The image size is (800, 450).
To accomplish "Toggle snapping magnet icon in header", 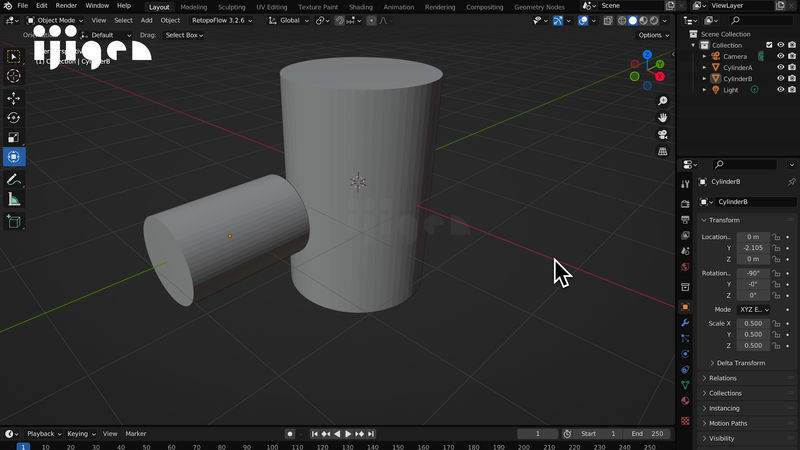I will pyautogui.click(x=340, y=20).
